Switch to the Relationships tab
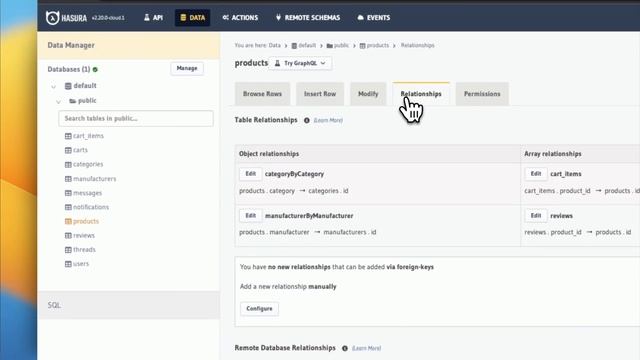640x360 pixels. pos(421,94)
